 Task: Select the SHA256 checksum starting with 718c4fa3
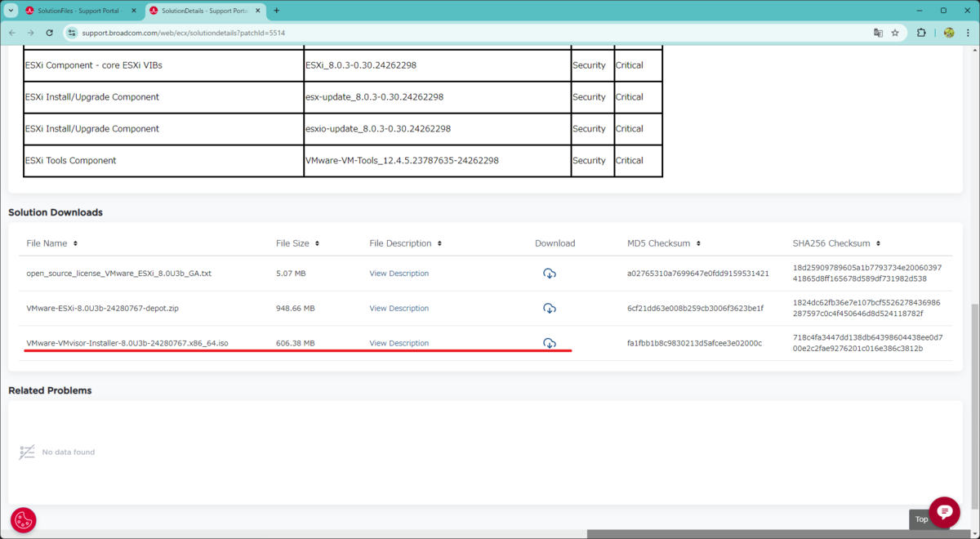click(x=867, y=343)
